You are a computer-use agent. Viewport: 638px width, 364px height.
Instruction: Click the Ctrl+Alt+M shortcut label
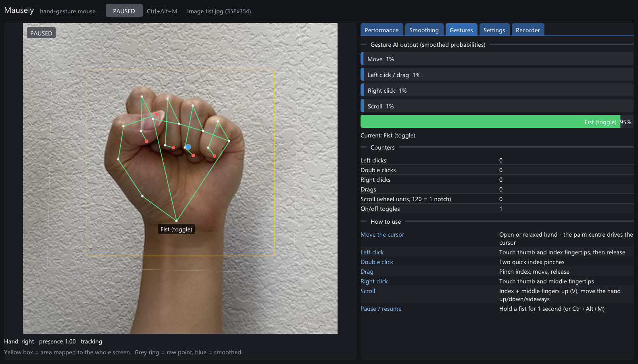click(162, 11)
